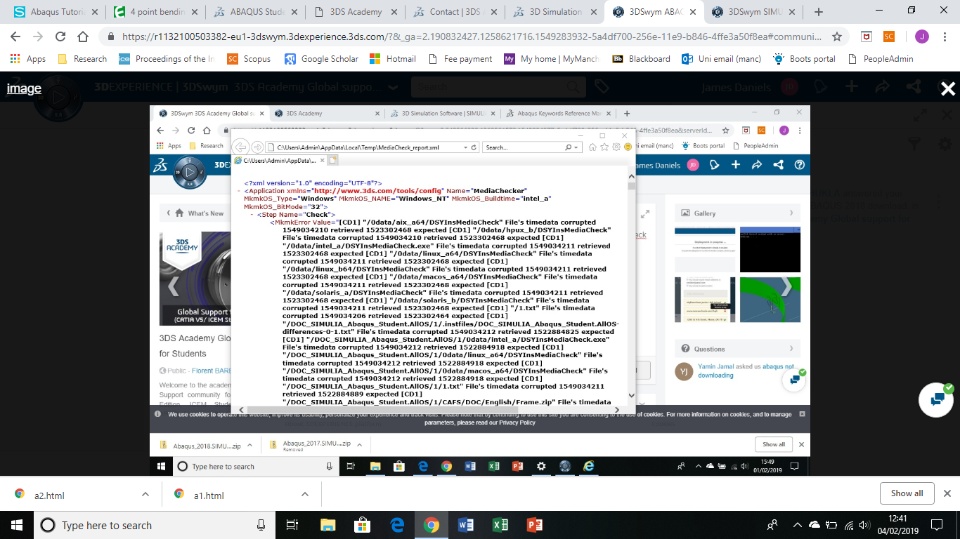
Task: Open Microsoft Edge from the taskbar
Action: tap(397, 525)
